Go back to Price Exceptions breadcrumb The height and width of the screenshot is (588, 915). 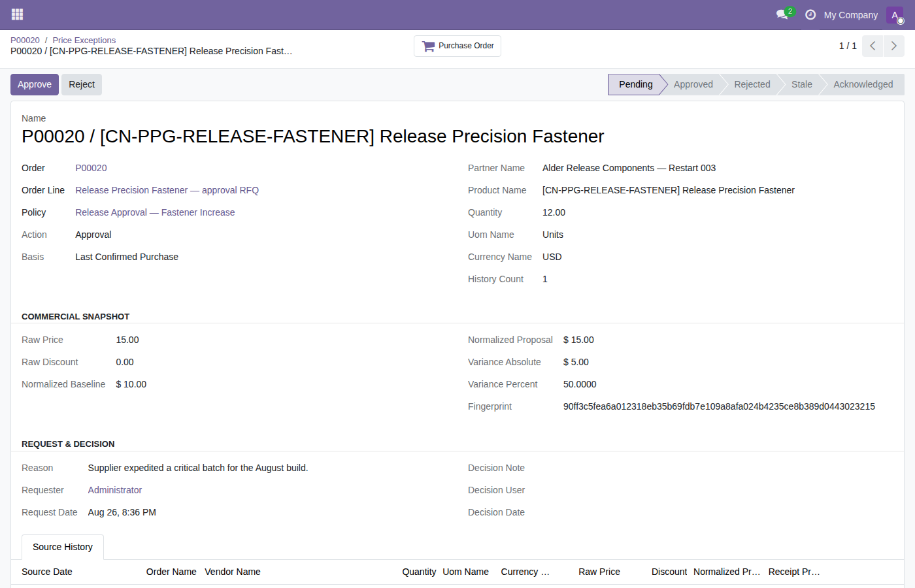coord(84,40)
